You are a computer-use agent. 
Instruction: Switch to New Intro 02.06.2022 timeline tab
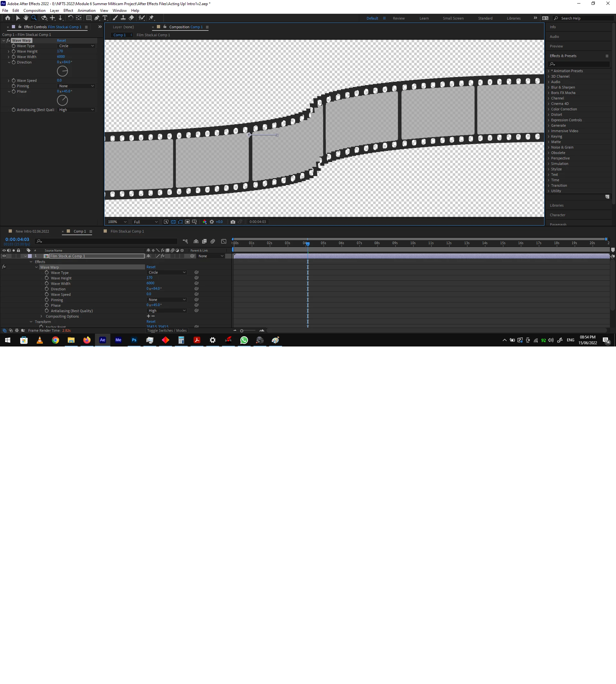[32, 232]
